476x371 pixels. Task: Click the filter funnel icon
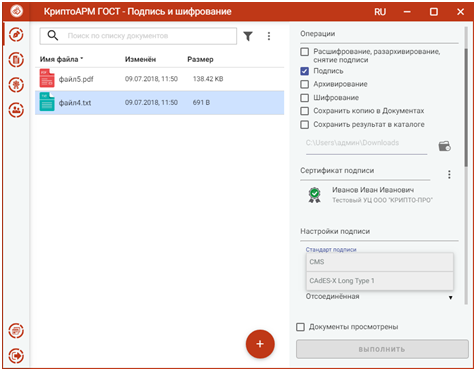248,36
